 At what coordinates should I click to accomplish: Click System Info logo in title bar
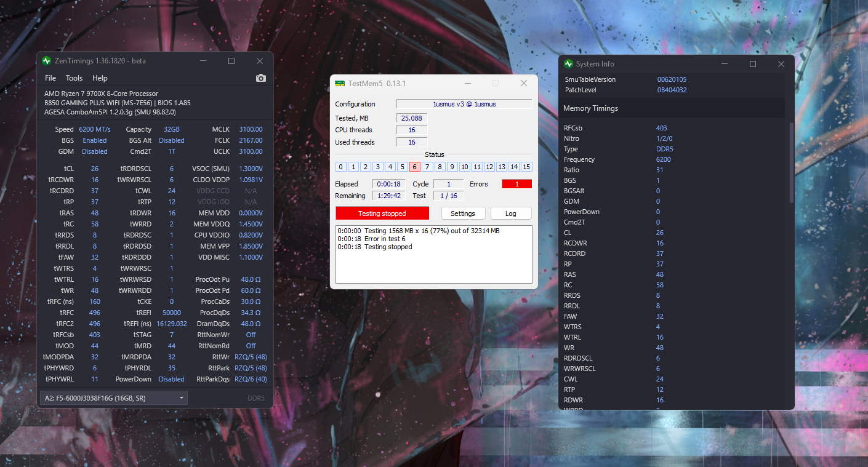(x=568, y=64)
